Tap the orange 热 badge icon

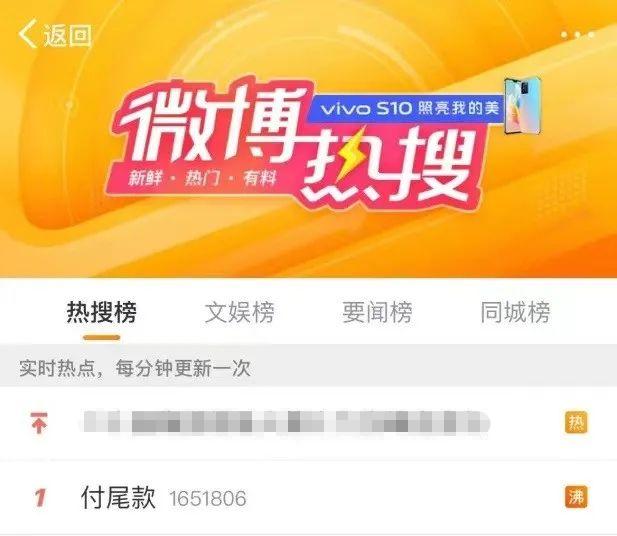point(576,423)
